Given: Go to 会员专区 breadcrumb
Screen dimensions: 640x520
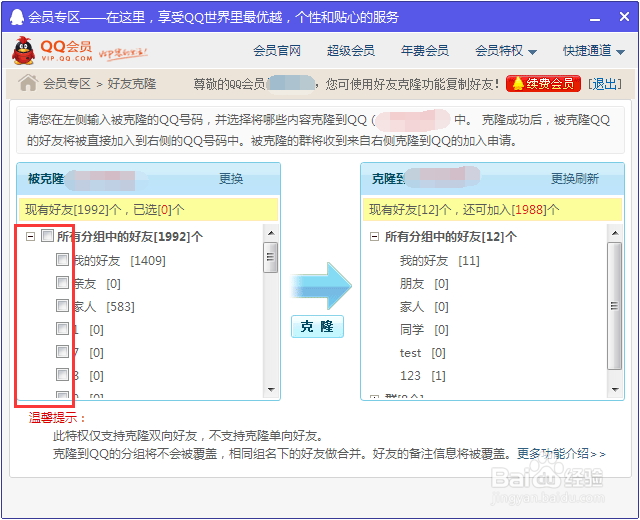Looking at the screenshot, I should click(x=67, y=84).
